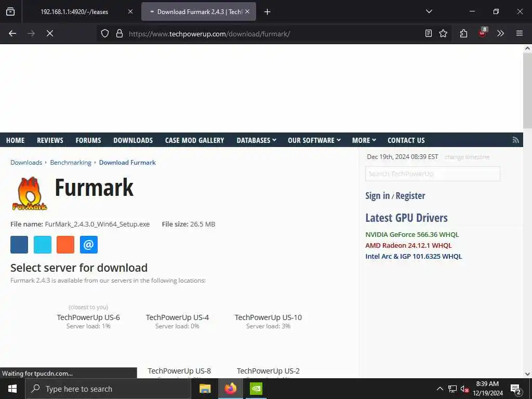This screenshot has height=399, width=532.
Task: Stop loading the page
Action: point(50,33)
